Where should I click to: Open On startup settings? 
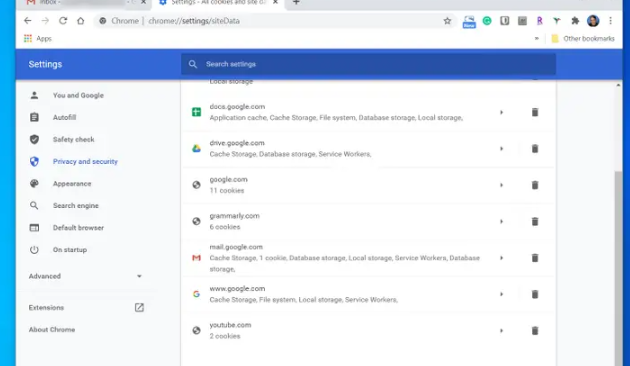pyautogui.click(x=70, y=250)
